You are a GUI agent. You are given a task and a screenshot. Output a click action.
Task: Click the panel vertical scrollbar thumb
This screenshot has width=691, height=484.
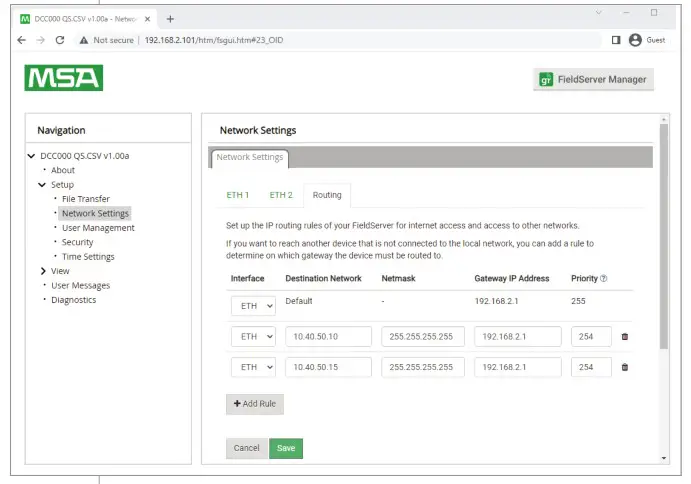pyautogui.click(x=664, y=237)
